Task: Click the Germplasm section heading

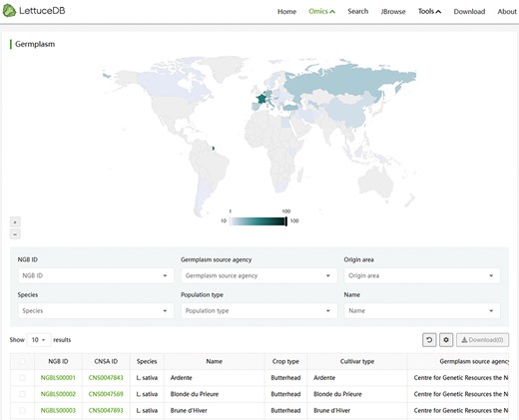Action: pyautogui.click(x=35, y=44)
